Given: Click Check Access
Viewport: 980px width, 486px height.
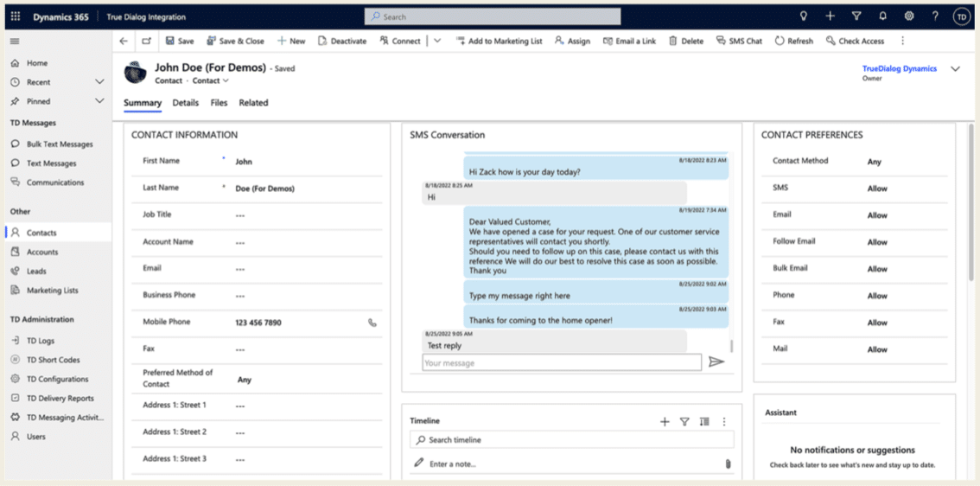Looking at the screenshot, I should point(855,42).
